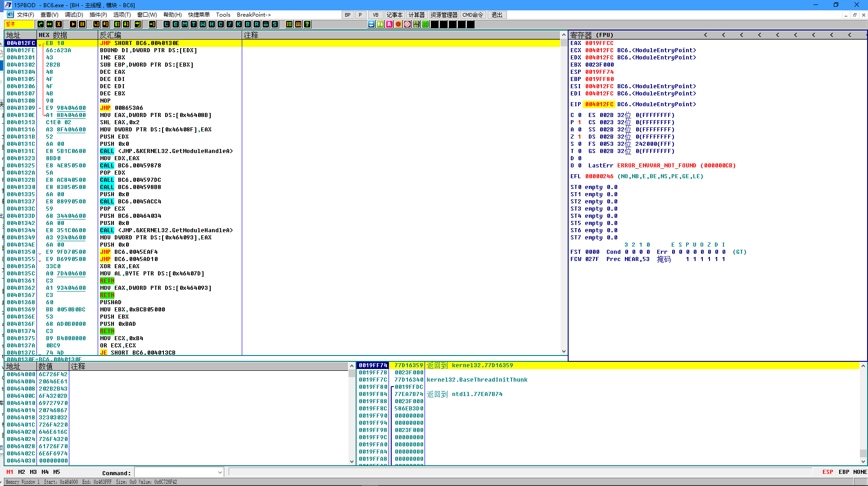This screenshot has width=868, height=486.
Task: Open the Executable modules (E) window icon
Action: click(x=176, y=24)
